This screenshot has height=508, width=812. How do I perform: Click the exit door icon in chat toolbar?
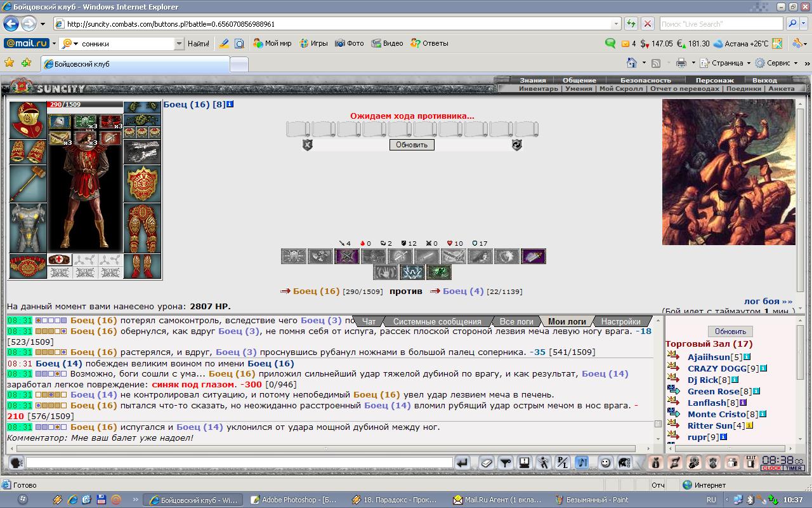pyautogui.click(x=750, y=463)
